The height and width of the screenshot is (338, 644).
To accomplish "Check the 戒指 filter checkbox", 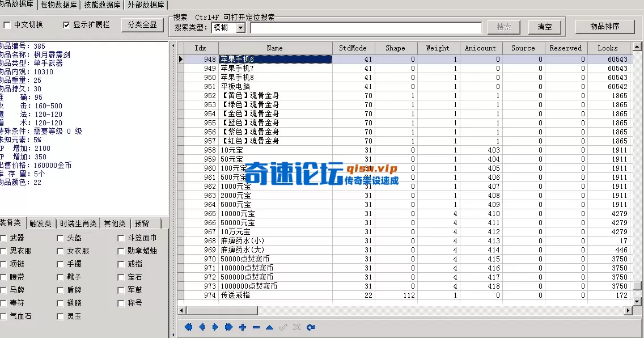I will pos(121,264).
